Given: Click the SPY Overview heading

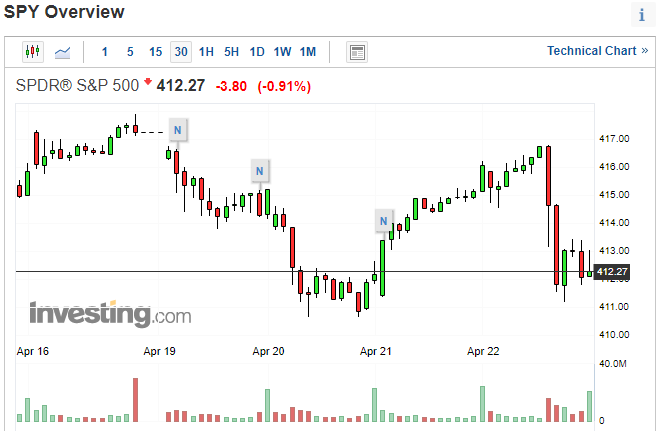Looking at the screenshot, I should pos(64,12).
